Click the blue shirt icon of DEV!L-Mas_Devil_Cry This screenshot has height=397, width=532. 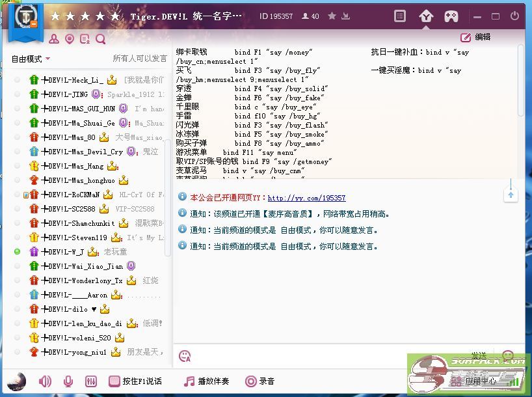(34, 152)
